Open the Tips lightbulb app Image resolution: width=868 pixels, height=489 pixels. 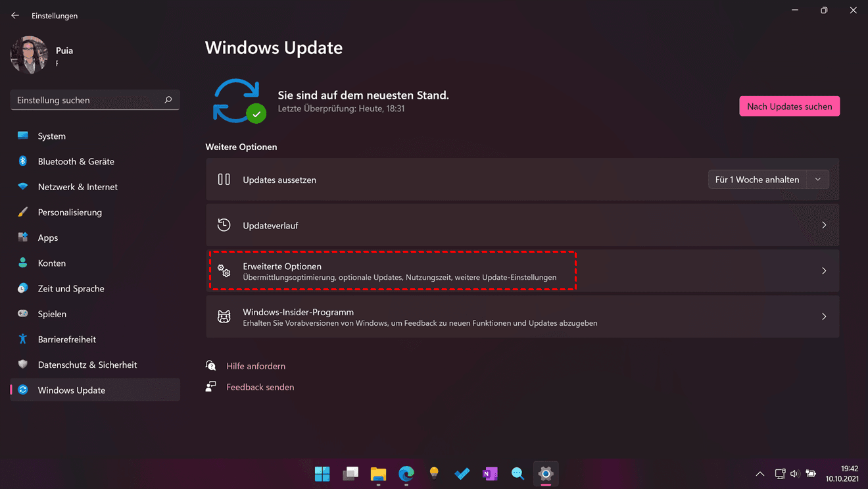[x=434, y=473]
